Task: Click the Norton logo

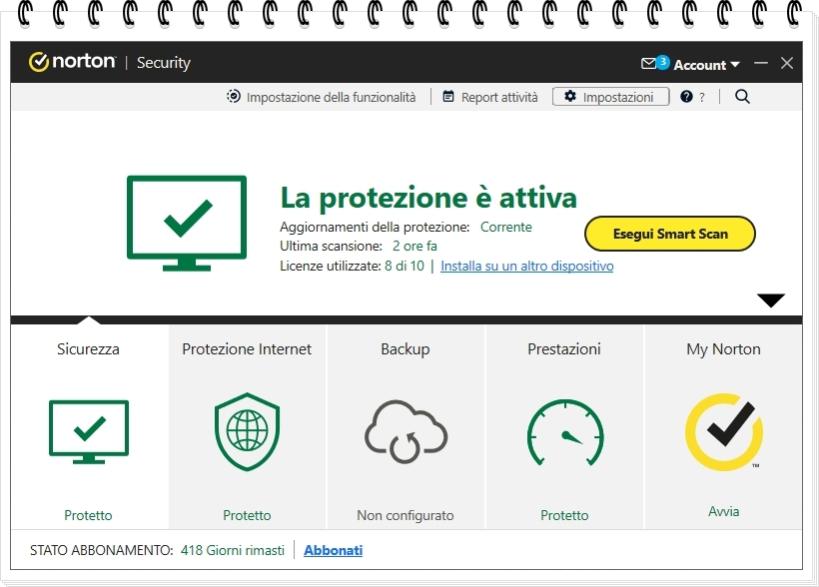Action: [x=73, y=60]
